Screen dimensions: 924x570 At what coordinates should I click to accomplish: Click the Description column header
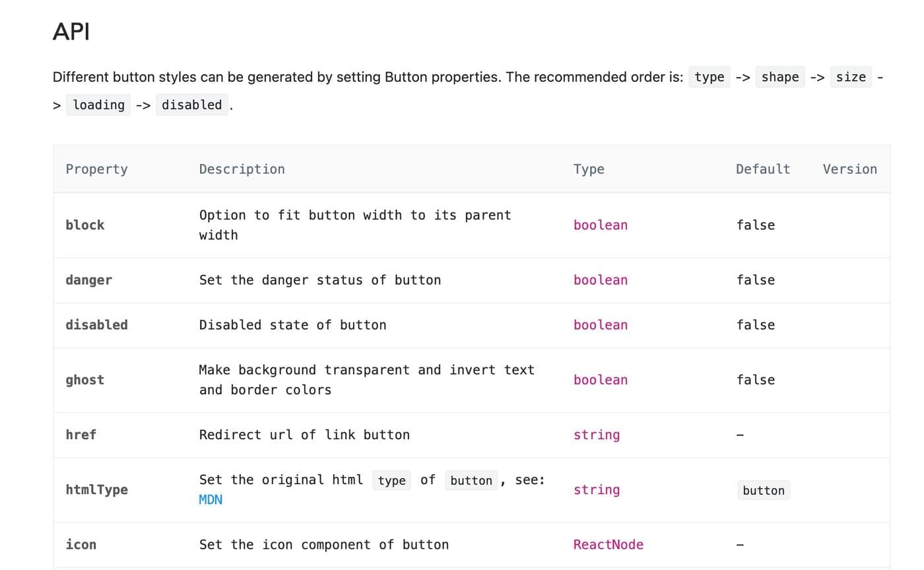[x=242, y=169]
